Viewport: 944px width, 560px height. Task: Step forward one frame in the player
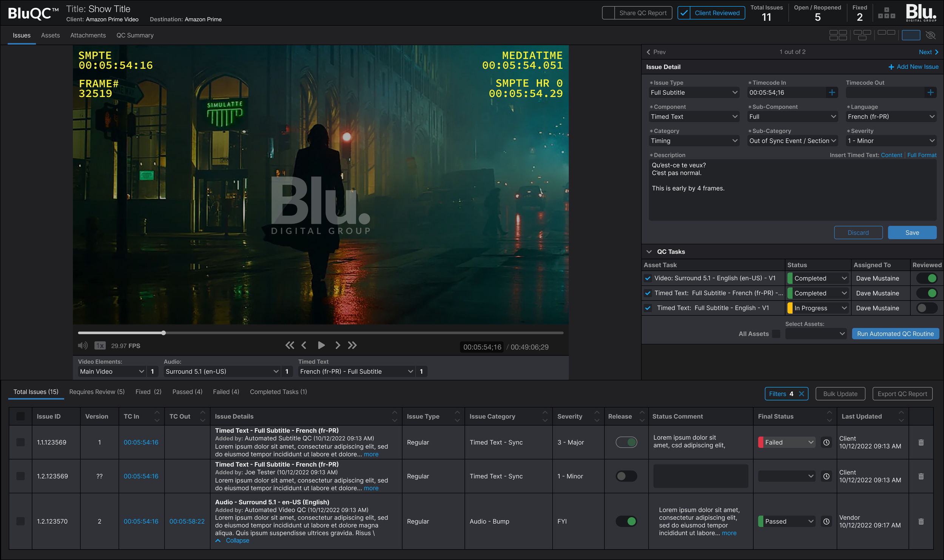338,345
